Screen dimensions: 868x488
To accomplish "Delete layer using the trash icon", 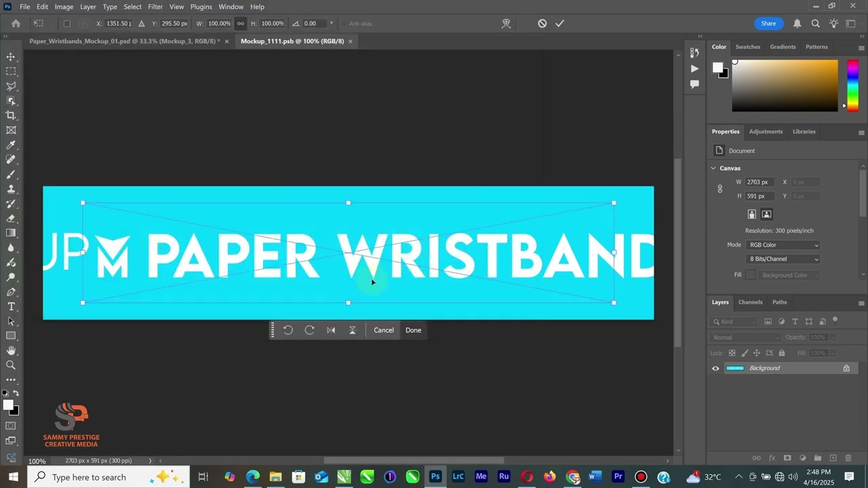I will 848,458.
